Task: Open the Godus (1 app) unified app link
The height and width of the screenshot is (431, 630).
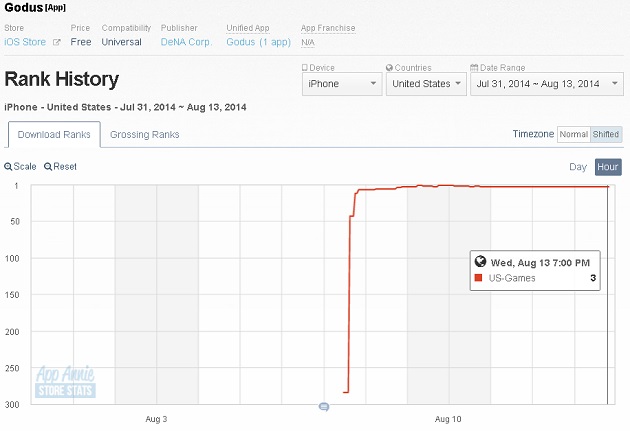Action: coord(258,42)
